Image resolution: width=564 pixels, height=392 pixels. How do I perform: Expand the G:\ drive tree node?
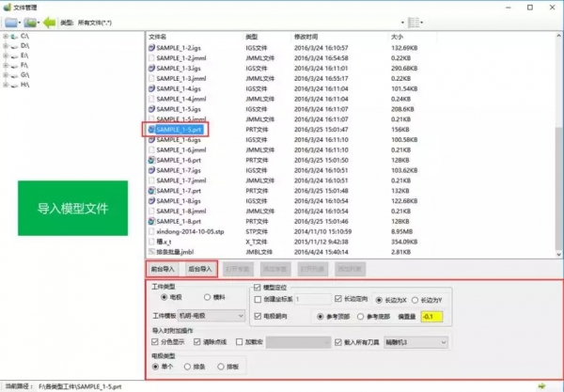click(6, 75)
